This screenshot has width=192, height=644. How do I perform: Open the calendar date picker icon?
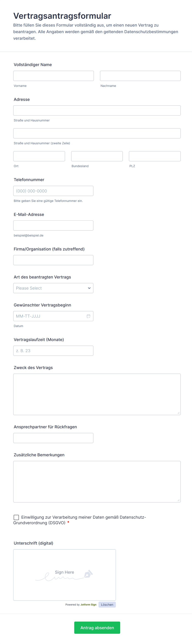point(89,316)
